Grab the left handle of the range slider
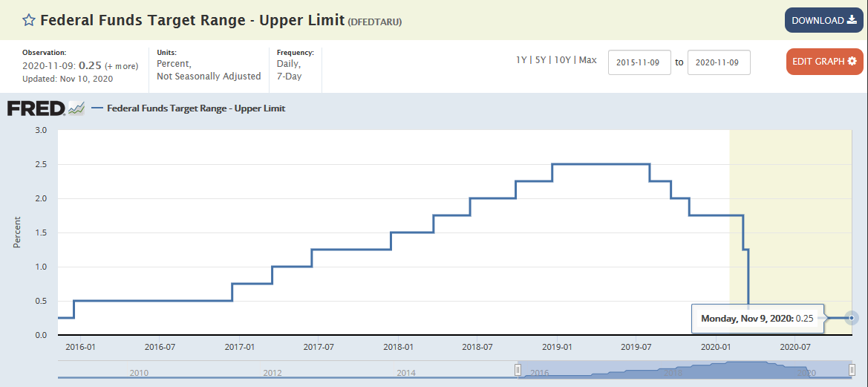Viewport: 868px width, 387px height. point(518,369)
